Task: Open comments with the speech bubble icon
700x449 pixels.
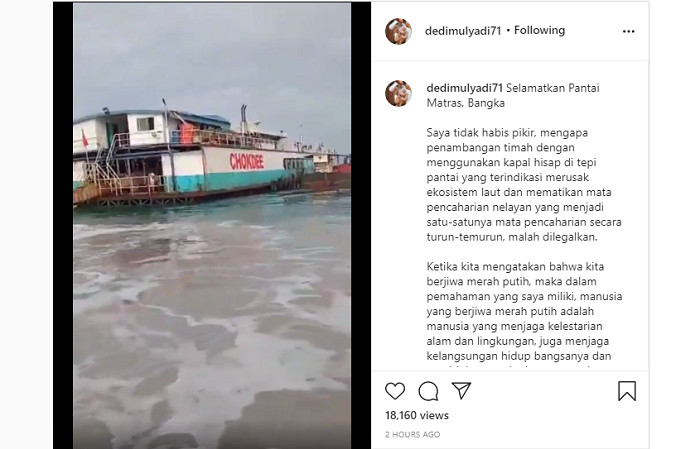Action: point(429,391)
